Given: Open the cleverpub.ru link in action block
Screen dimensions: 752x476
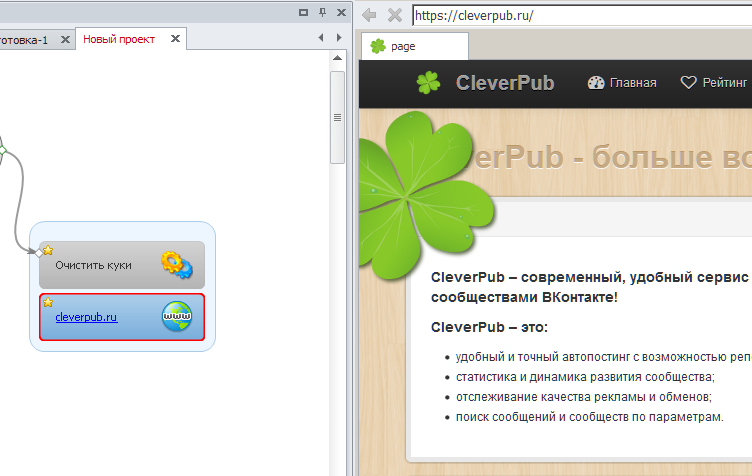Looking at the screenshot, I should pyautogui.click(x=86, y=317).
